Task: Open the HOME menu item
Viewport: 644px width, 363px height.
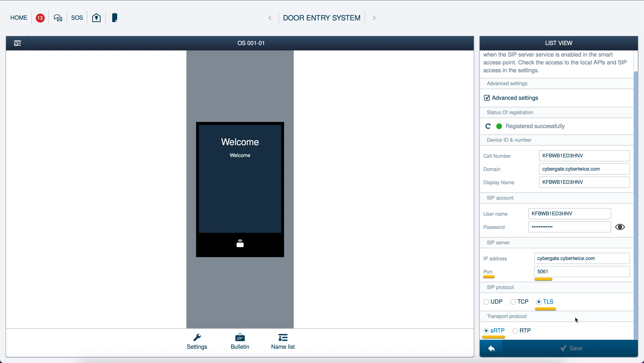Action: (x=19, y=18)
